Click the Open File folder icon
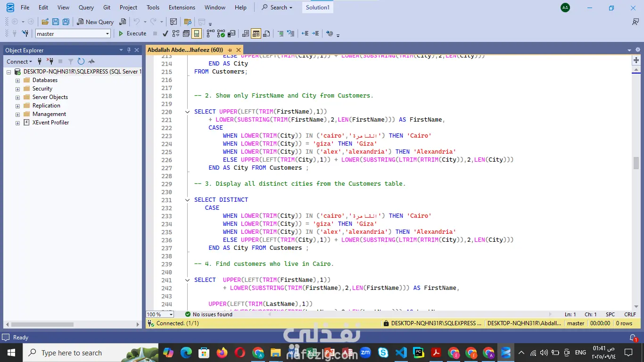The image size is (644, 362). click(45, 22)
